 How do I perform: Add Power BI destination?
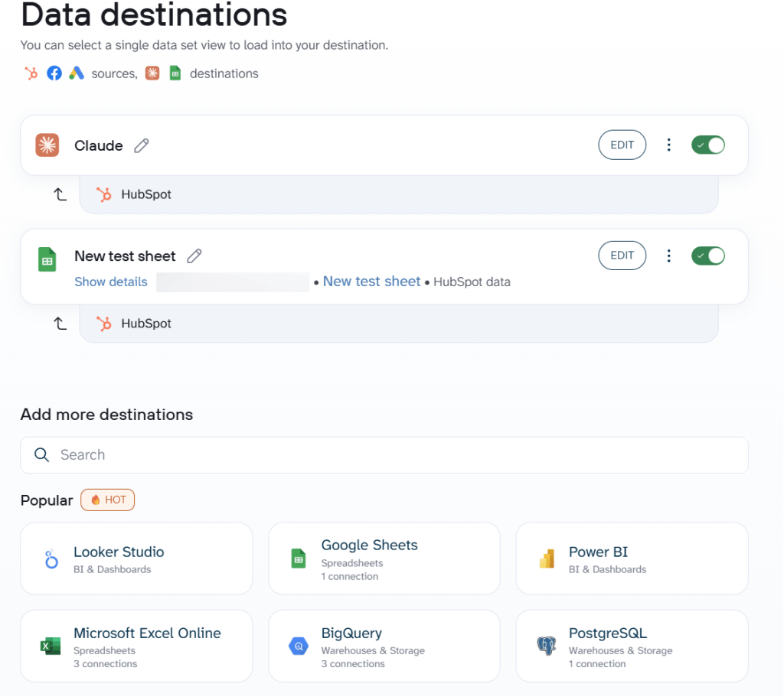pyautogui.click(x=632, y=559)
